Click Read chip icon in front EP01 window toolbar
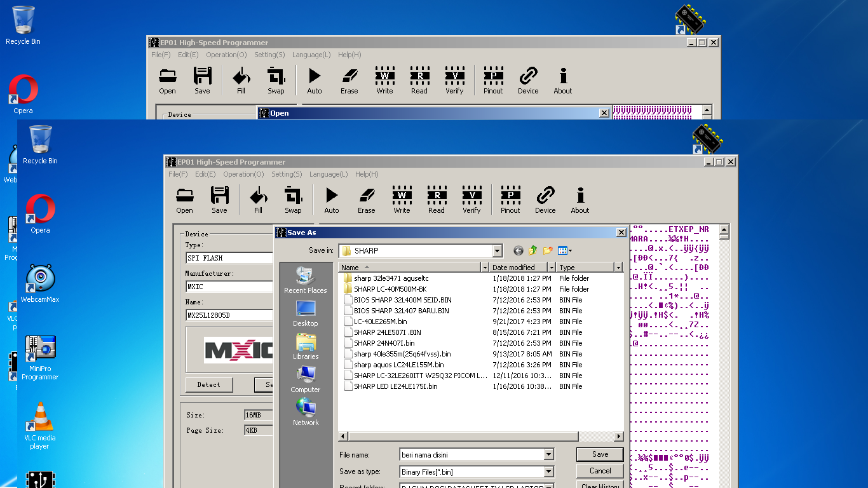 (x=437, y=200)
